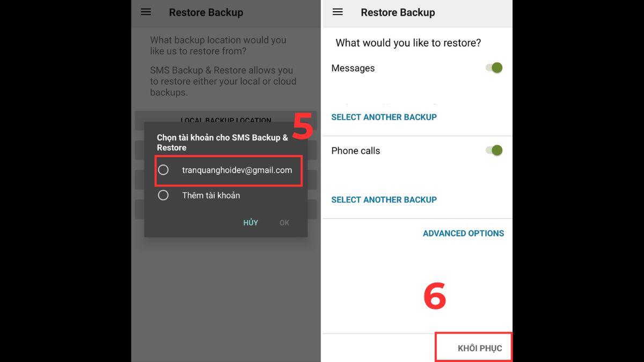Open the hamburger menu in the left Restore Backup screen
644x362 pixels.
pos(146,12)
